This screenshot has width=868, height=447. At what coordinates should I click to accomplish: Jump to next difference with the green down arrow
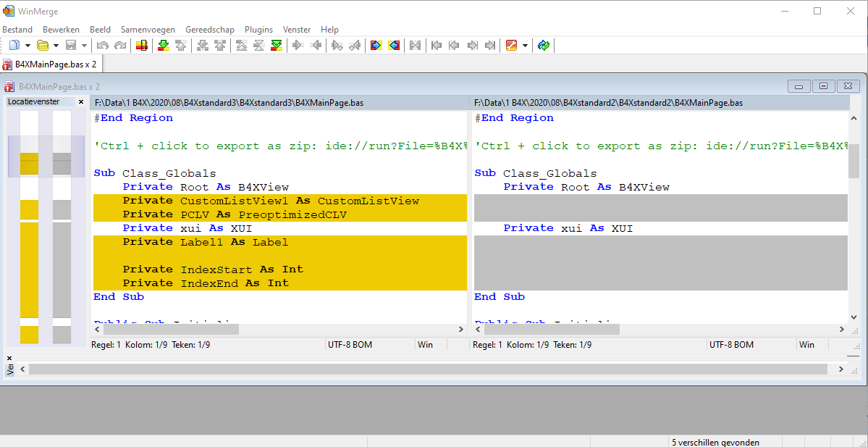click(164, 46)
